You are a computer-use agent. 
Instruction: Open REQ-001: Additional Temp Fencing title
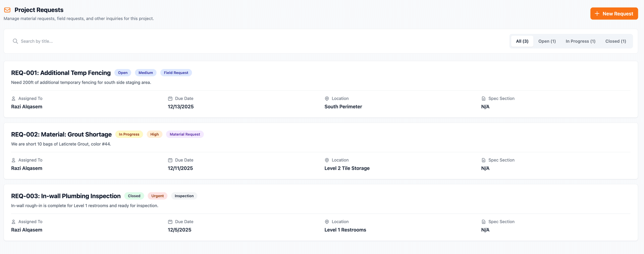tap(61, 73)
